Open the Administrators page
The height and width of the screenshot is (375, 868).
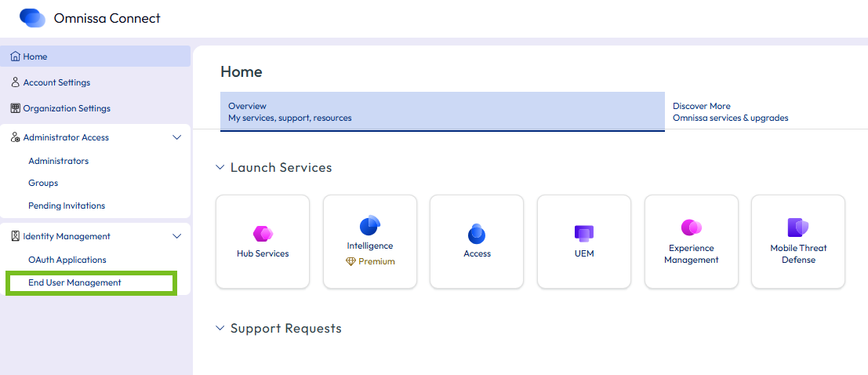[58, 161]
